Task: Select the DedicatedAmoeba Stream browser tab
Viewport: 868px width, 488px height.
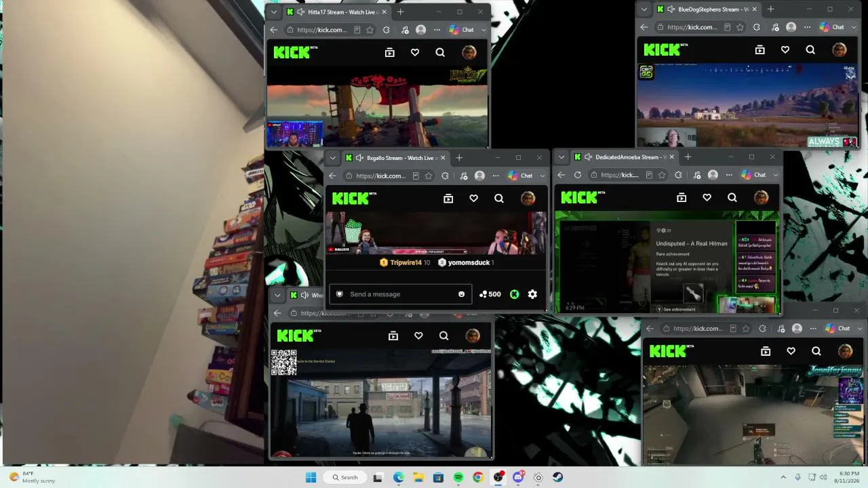Action: 624,157
